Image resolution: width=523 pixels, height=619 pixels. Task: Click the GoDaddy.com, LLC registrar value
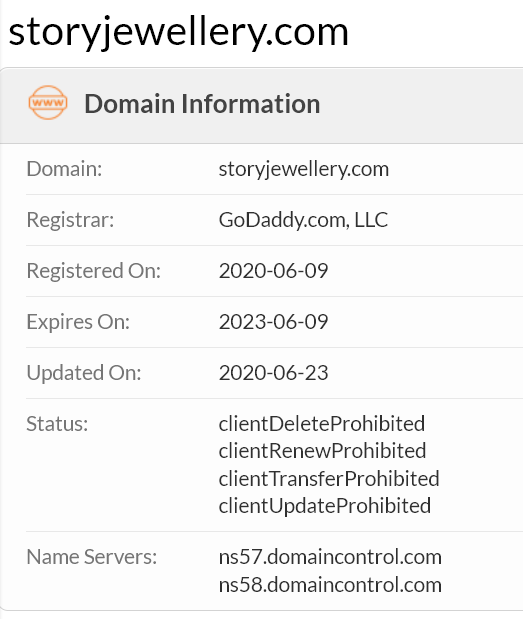tap(303, 220)
